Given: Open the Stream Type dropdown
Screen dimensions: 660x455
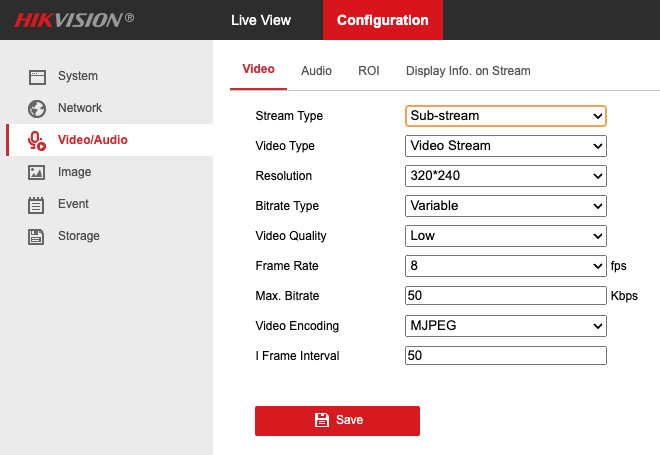Looking at the screenshot, I should tap(506, 116).
